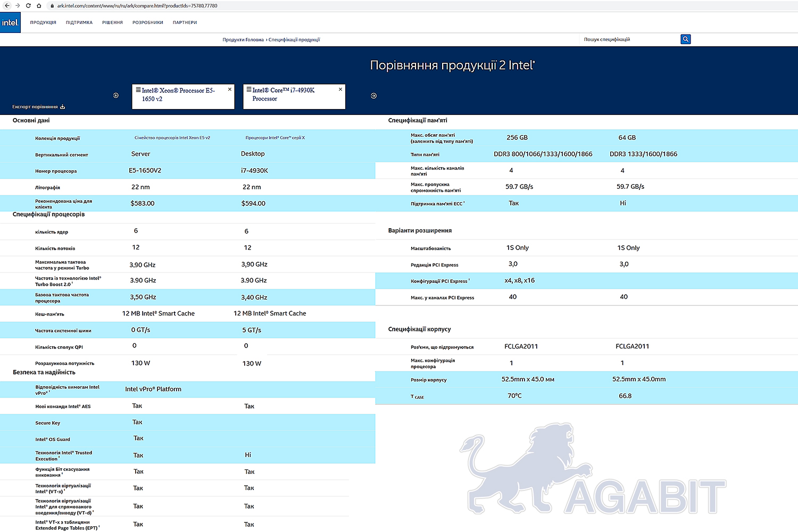Viewport: 798px width, 532px height.
Task: Click the right carousel arrow
Action: point(373,96)
